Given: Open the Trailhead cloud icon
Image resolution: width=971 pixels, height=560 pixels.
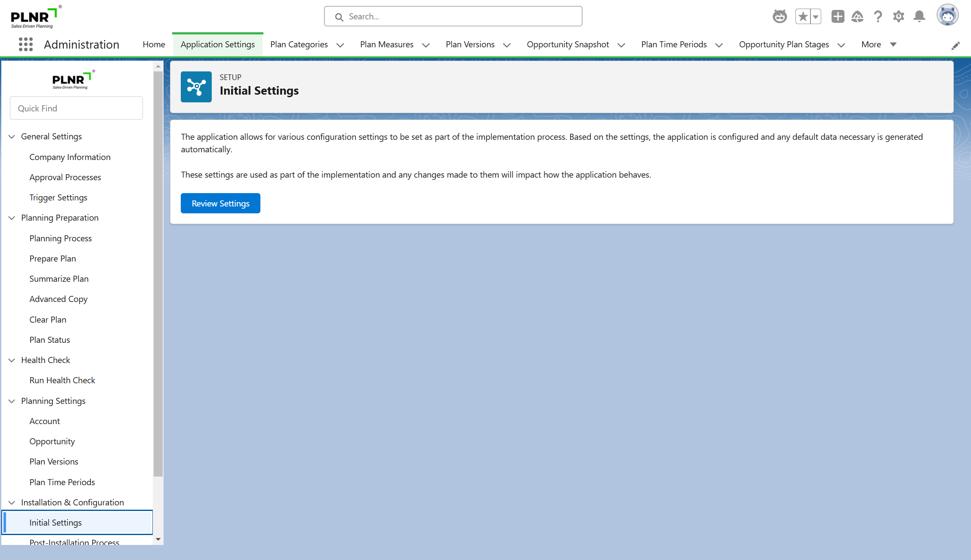Looking at the screenshot, I should point(857,16).
